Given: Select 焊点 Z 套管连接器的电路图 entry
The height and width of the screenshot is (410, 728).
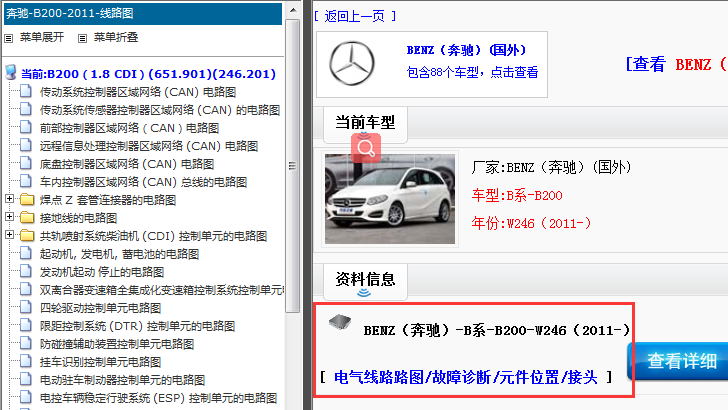Looking at the screenshot, I should click(x=108, y=200).
